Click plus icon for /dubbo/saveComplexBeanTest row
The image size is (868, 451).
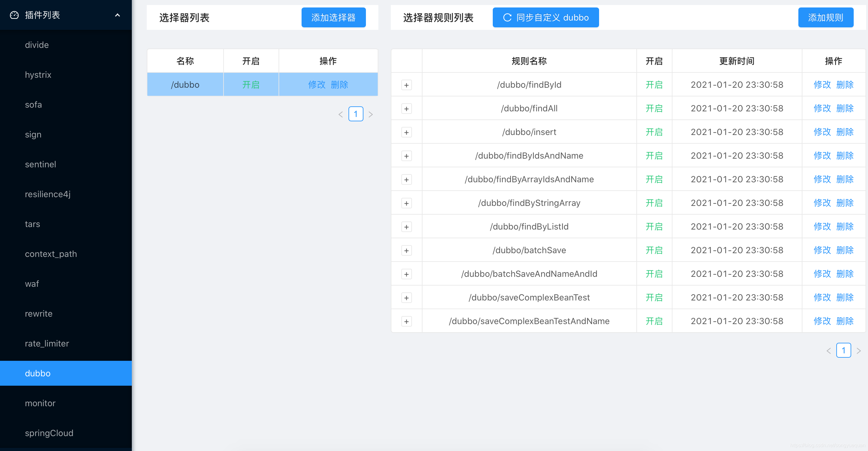[x=406, y=298]
